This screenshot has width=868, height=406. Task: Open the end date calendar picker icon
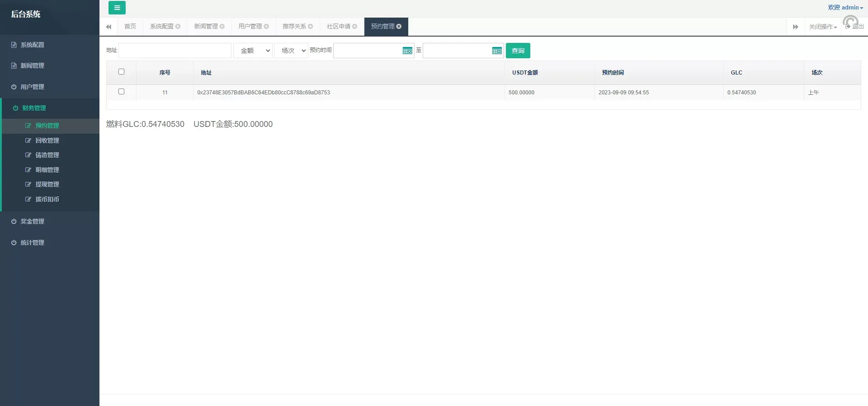point(496,51)
